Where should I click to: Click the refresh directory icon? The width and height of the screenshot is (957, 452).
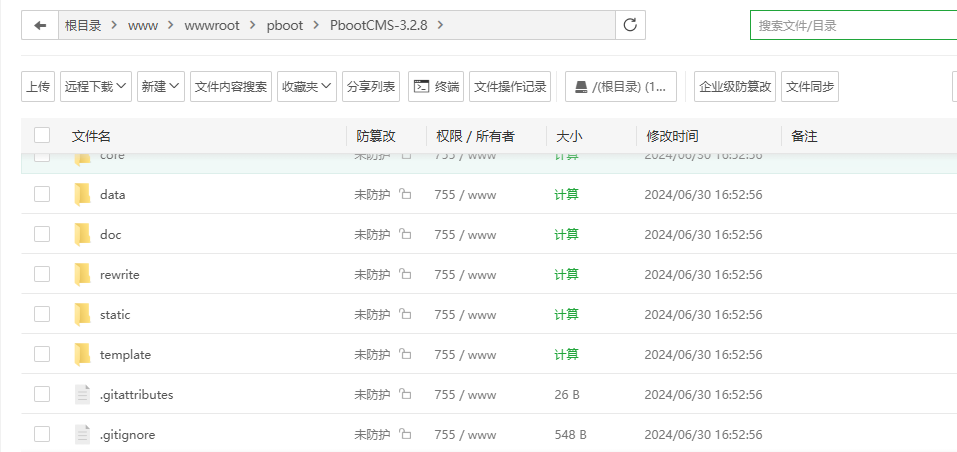point(630,25)
